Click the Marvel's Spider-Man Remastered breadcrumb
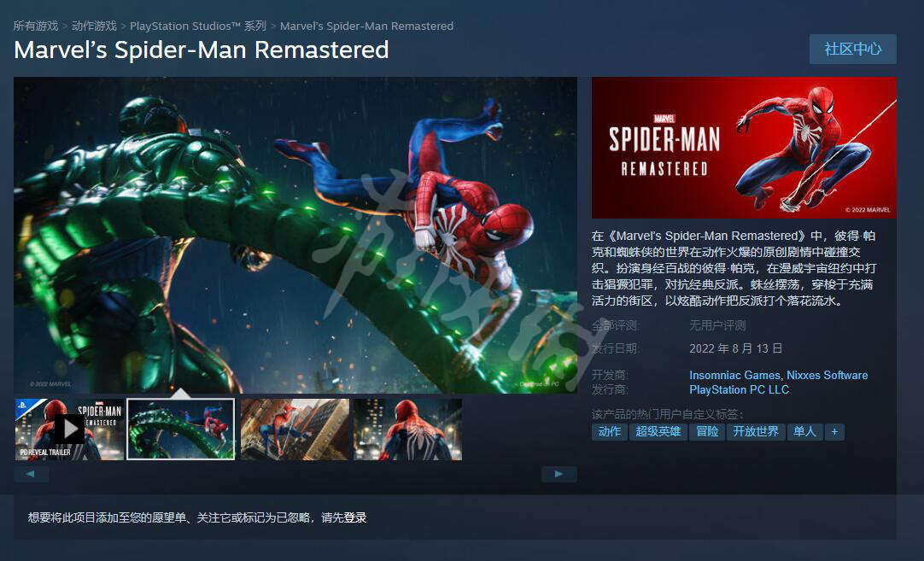Image resolution: width=924 pixels, height=561 pixels. (366, 26)
